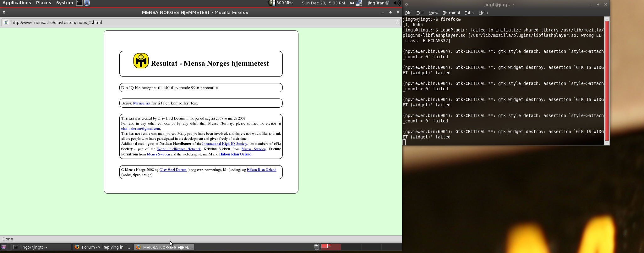Image resolution: width=644 pixels, height=253 pixels.
Task: Click the IQ result text '140 tilsvarende 99.6 percentile'
Action: (190, 88)
